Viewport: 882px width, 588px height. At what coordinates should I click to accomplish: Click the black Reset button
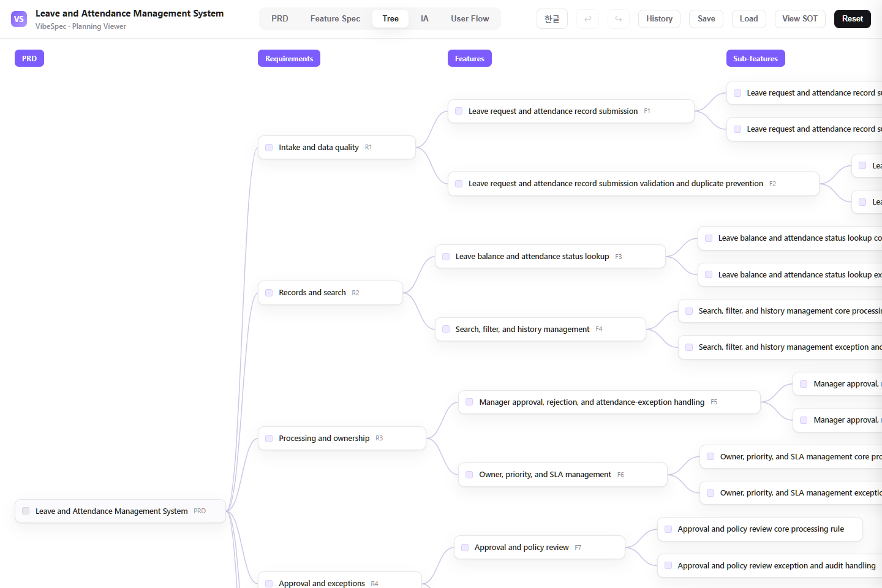[852, 19]
